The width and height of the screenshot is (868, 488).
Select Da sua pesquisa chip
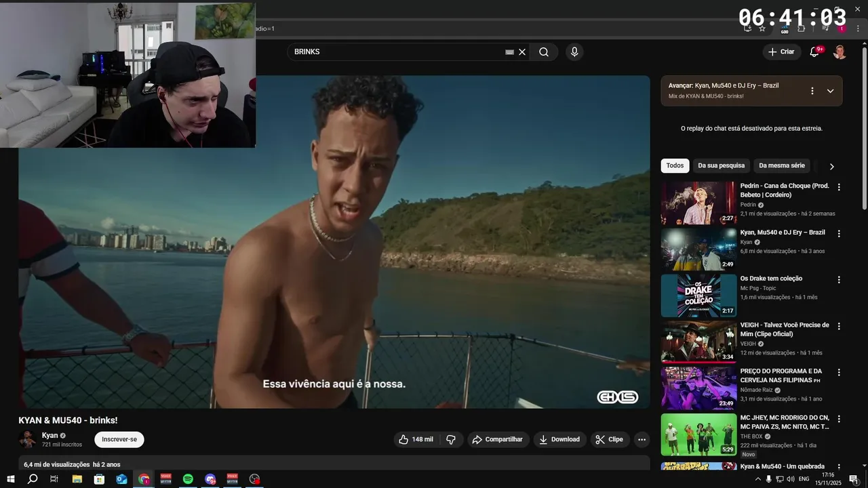point(721,165)
